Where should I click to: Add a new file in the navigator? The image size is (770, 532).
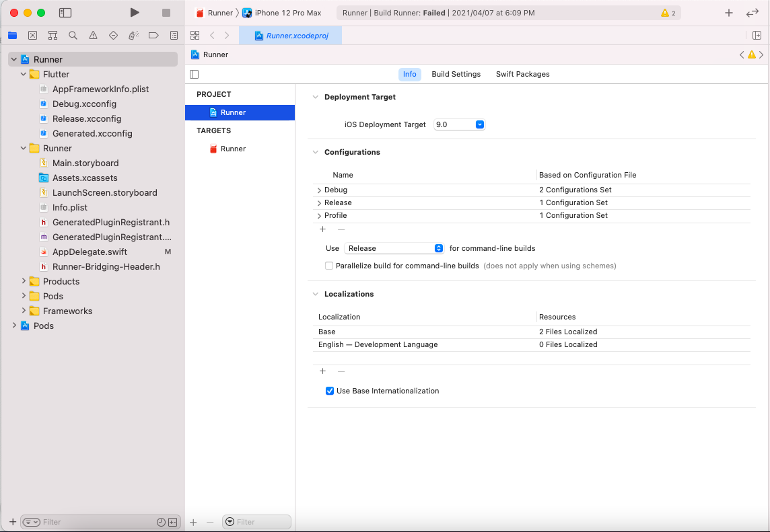click(13, 522)
